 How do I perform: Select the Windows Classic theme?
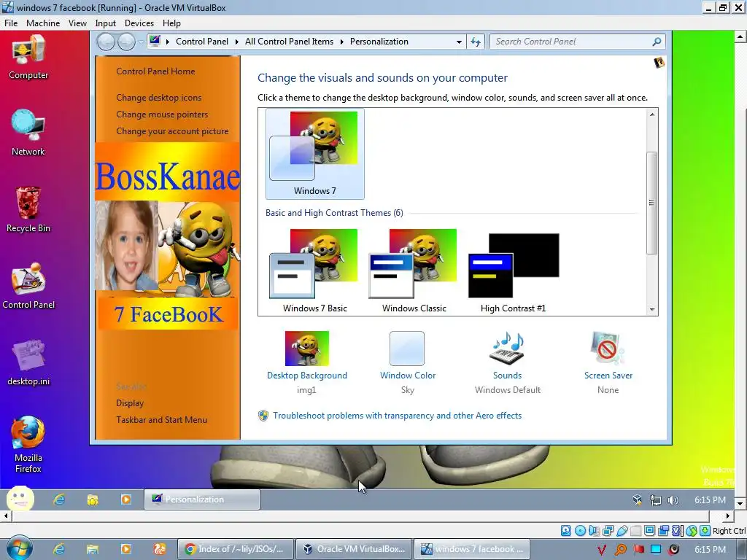click(414, 271)
